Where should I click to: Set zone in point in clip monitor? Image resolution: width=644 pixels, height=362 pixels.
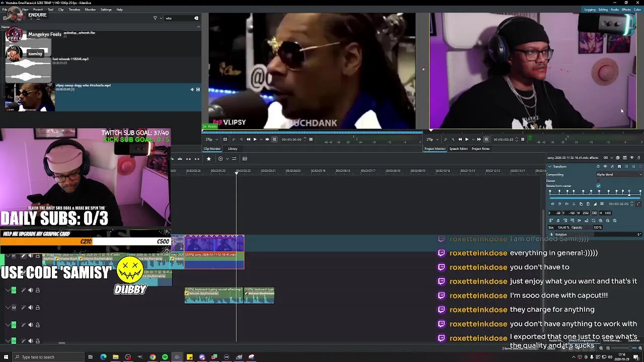[x=233, y=139]
